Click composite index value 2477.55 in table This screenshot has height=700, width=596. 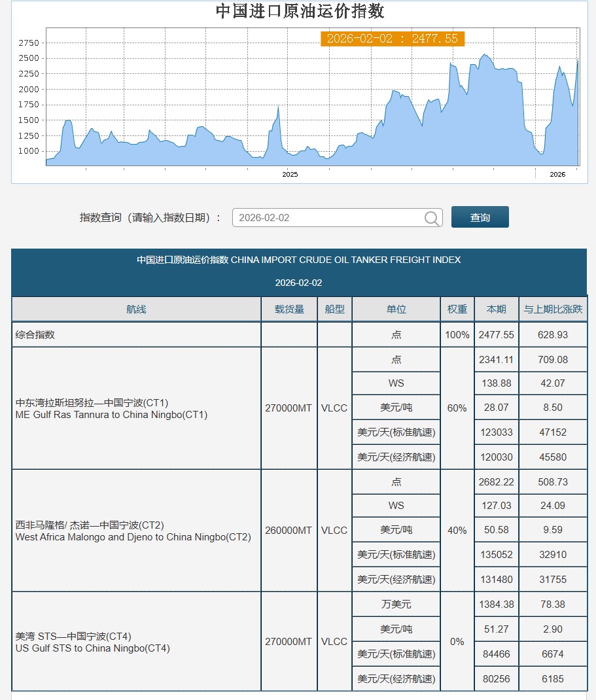[497, 335]
